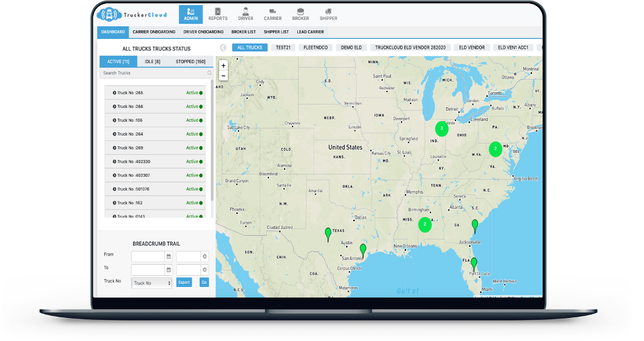This screenshot has width=644, height=341.
Task: Select the All Trucks filter
Action: point(250,47)
